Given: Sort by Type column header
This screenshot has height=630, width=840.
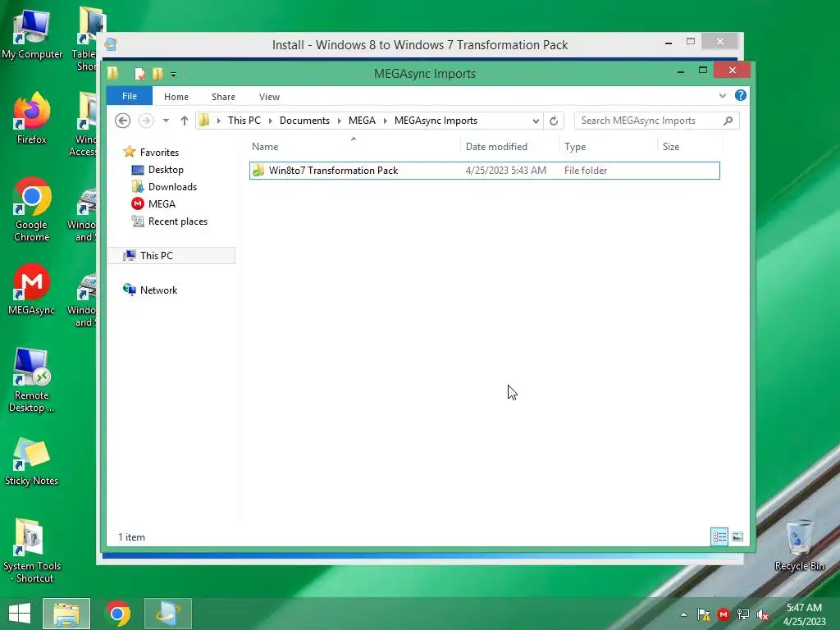Looking at the screenshot, I should [608, 147].
